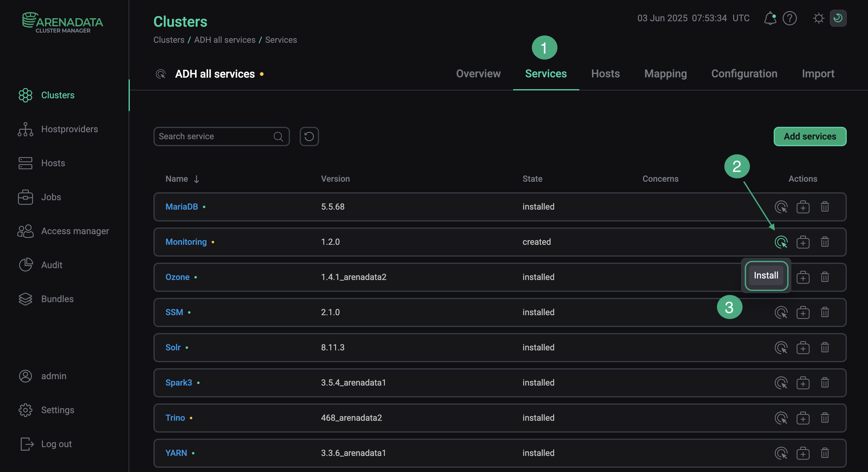
Task: Click the Add services button
Action: click(x=810, y=137)
